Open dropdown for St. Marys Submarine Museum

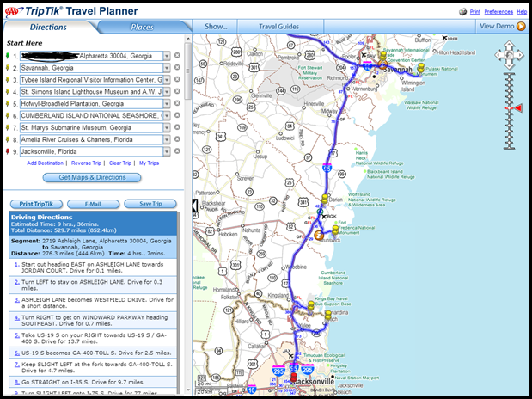[x=167, y=127]
